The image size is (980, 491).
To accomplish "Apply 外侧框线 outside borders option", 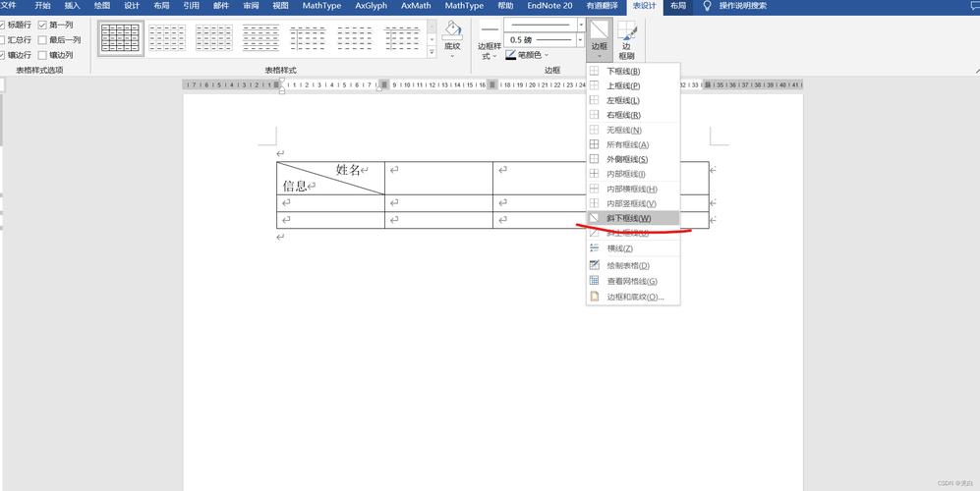I will (x=632, y=159).
